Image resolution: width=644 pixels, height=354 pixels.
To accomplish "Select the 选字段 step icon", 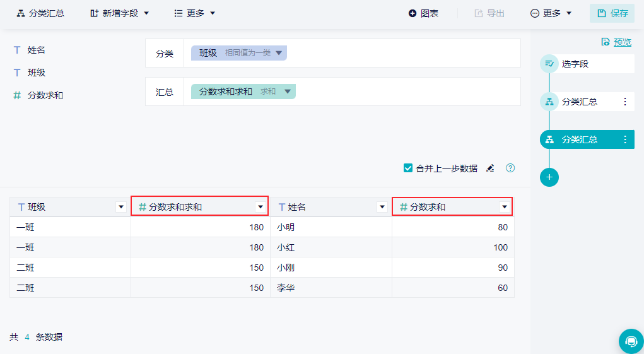I will tap(549, 64).
